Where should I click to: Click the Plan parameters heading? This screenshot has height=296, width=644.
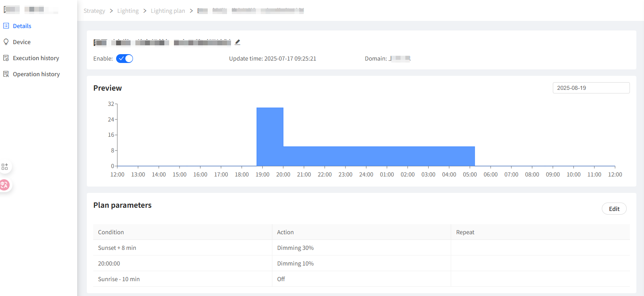click(x=123, y=205)
